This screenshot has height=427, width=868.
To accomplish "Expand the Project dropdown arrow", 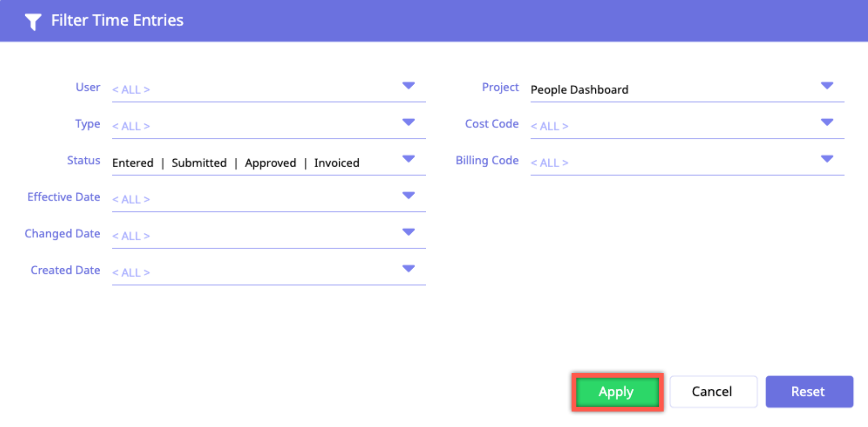I will click(x=827, y=86).
